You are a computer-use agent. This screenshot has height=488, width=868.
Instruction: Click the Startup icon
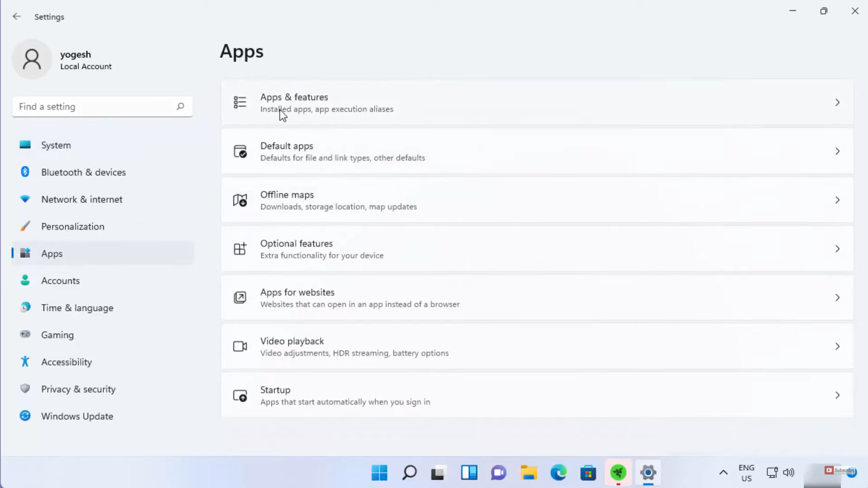[240, 395]
